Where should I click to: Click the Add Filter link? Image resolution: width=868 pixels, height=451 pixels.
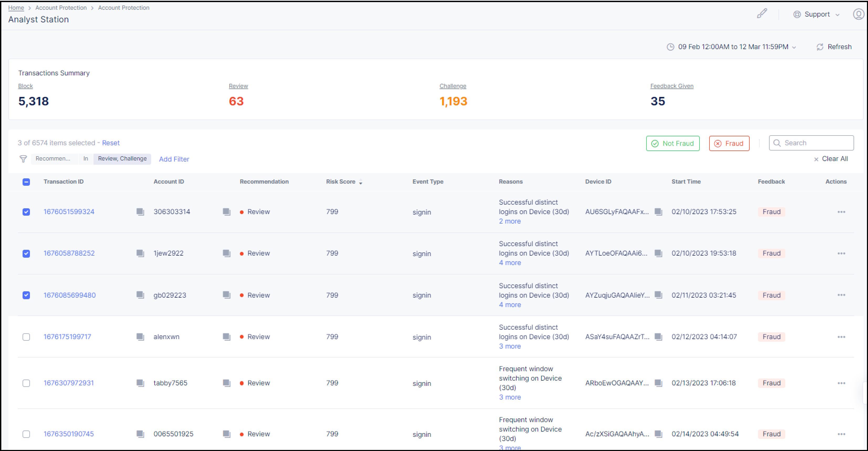click(174, 159)
